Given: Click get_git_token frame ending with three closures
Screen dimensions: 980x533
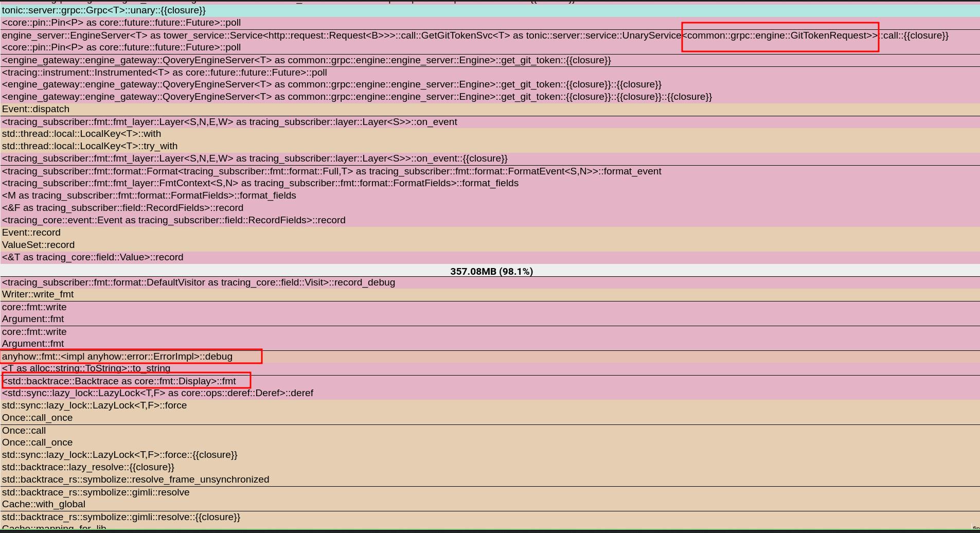Looking at the screenshot, I should pos(490,97).
